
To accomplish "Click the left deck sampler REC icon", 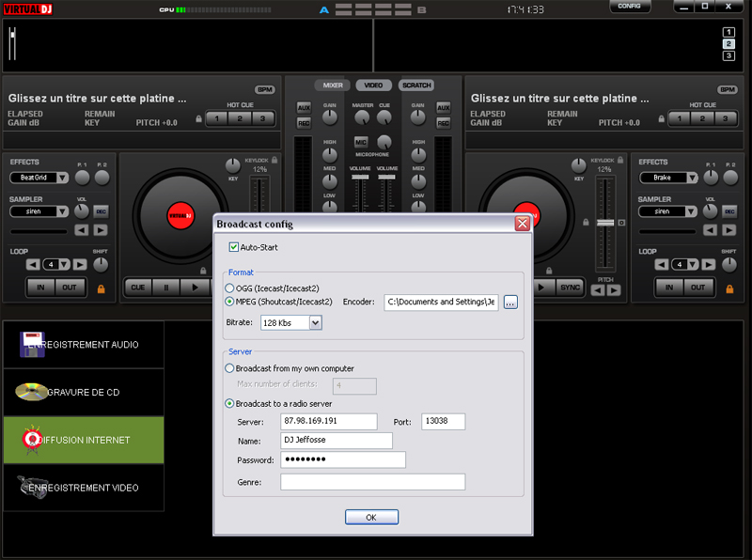I will [x=101, y=211].
